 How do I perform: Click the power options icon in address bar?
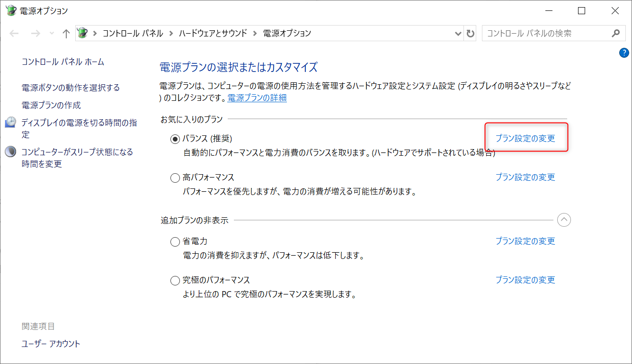[82, 33]
